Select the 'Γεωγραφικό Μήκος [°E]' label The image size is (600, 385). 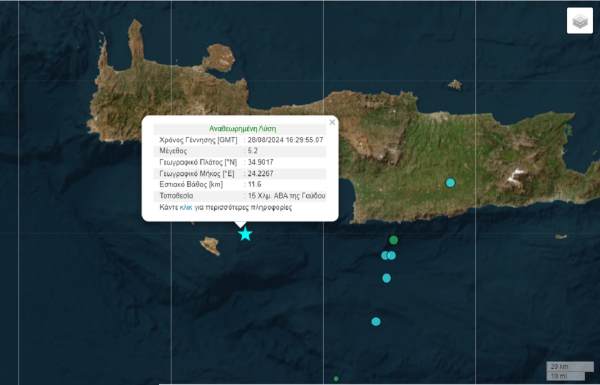(197, 173)
